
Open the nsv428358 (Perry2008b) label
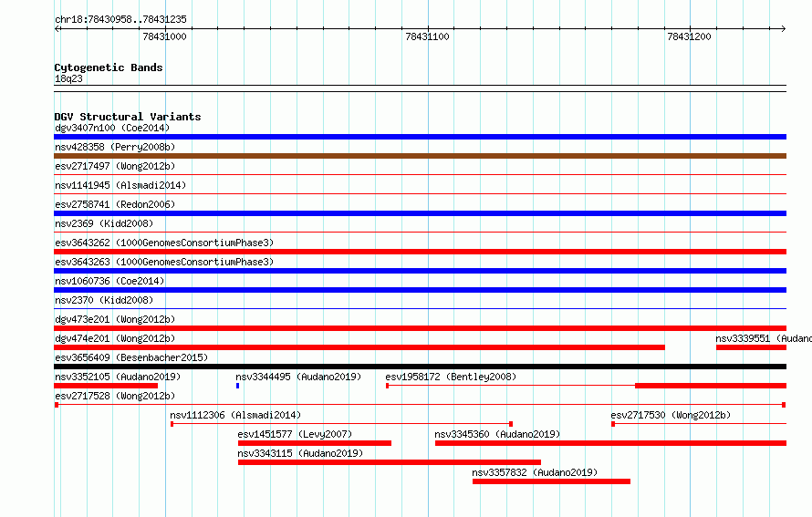[x=115, y=147]
